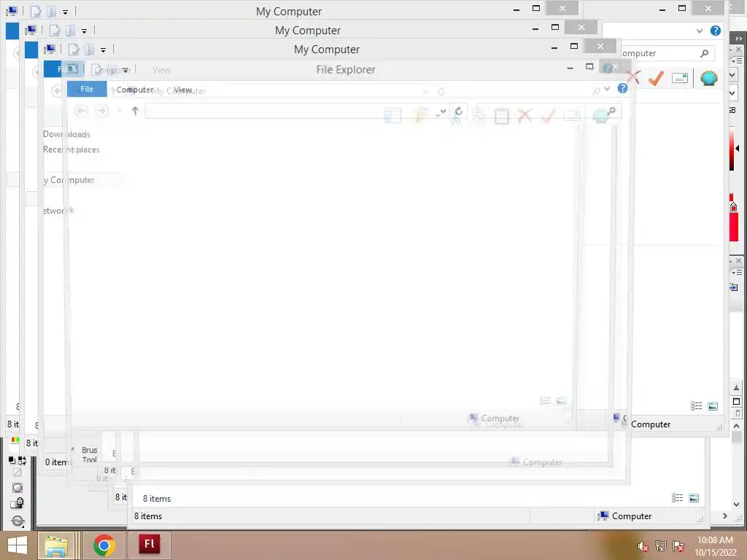
Task: Switch to large icons view in bottom status bar
Action: click(x=694, y=498)
